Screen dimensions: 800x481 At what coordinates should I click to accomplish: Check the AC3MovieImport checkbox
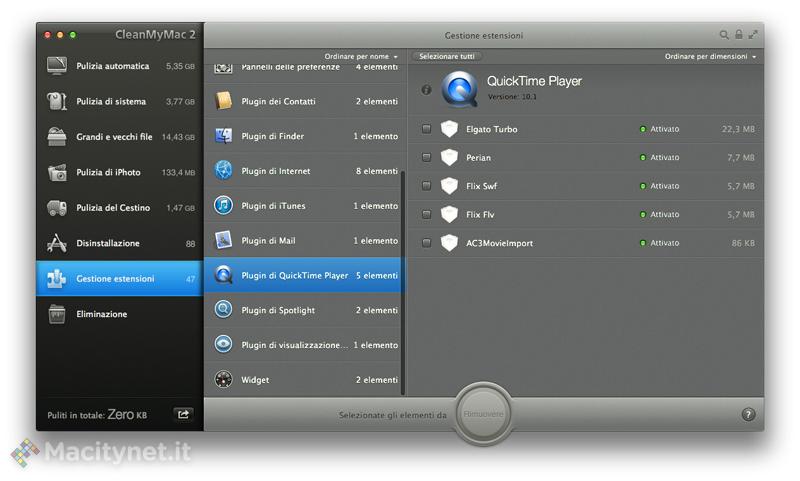click(x=427, y=243)
